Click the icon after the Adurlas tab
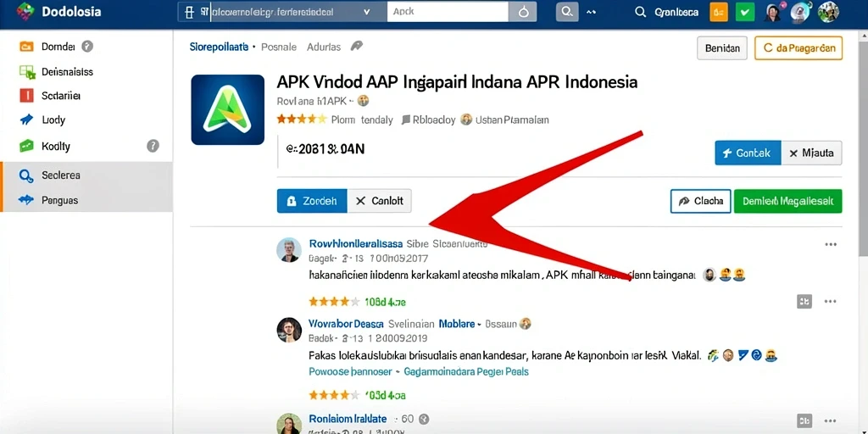The height and width of the screenshot is (434, 868). tap(357, 47)
